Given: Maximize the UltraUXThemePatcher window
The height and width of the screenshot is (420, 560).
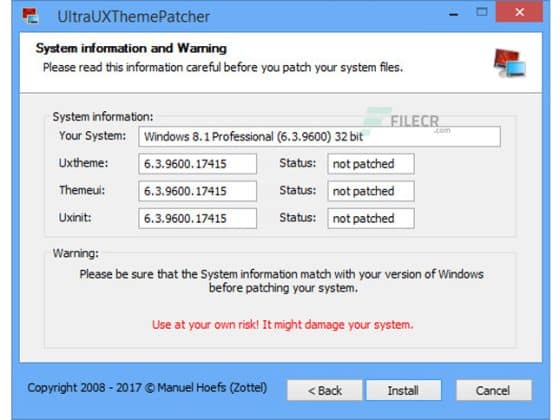Looking at the screenshot, I should [482, 12].
